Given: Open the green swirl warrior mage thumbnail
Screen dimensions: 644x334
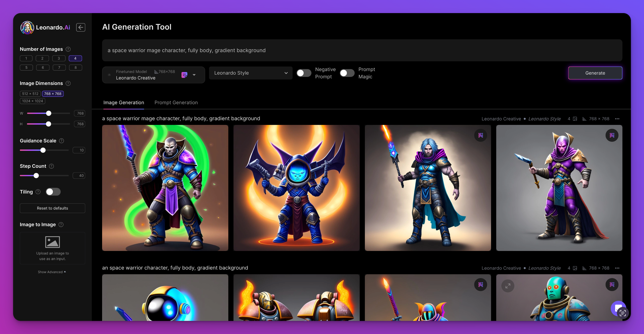Looking at the screenshot, I should (x=165, y=188).
